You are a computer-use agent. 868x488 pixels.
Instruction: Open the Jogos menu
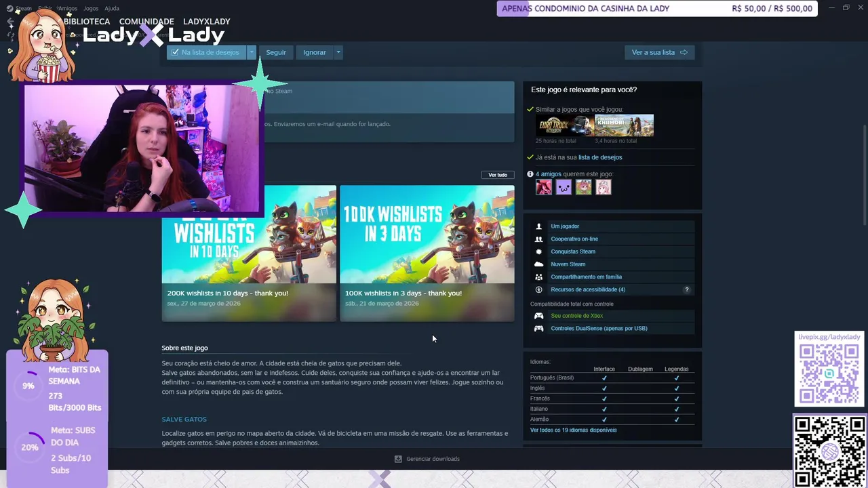[x=90, y=9]
